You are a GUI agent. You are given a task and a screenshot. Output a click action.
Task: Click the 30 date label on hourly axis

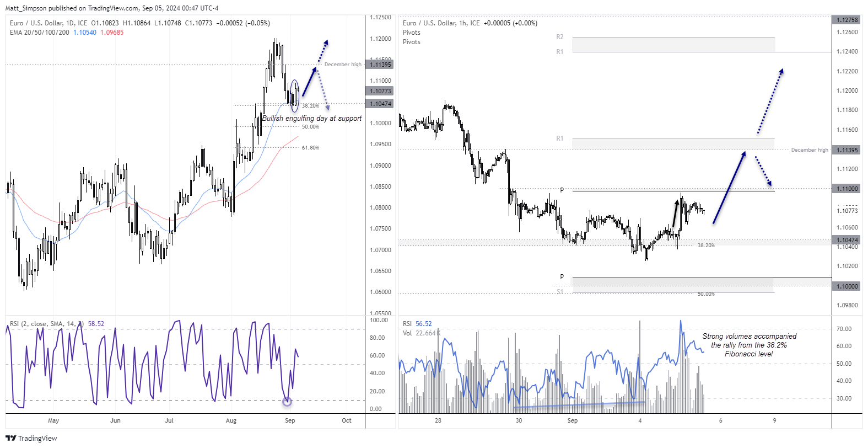click(519, 420)
